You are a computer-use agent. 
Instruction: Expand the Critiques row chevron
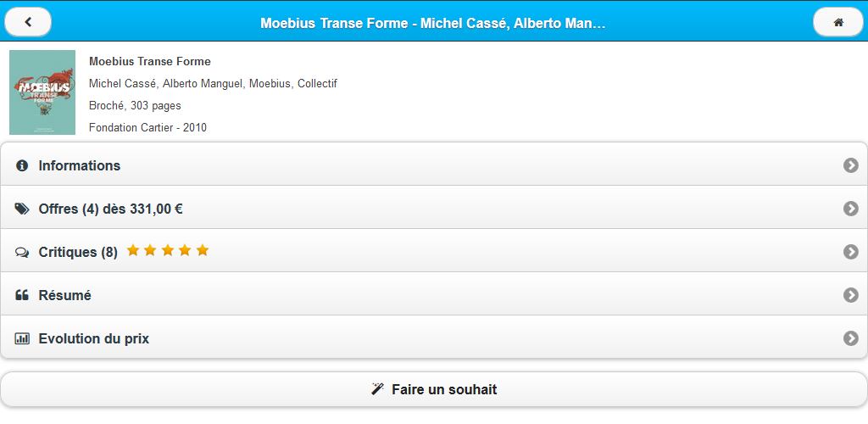851,252
